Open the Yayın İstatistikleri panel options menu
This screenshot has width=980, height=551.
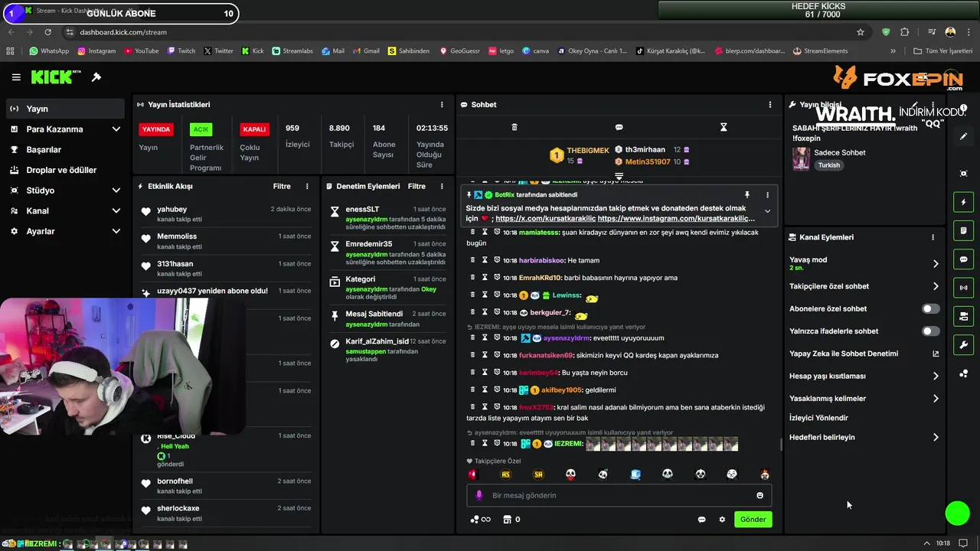(442, 105)
